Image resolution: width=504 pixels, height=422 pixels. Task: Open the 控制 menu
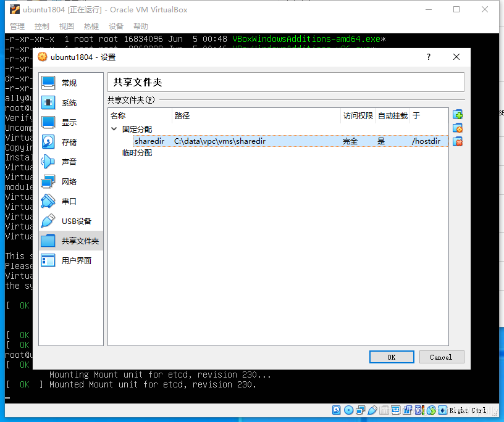[42, 26]
